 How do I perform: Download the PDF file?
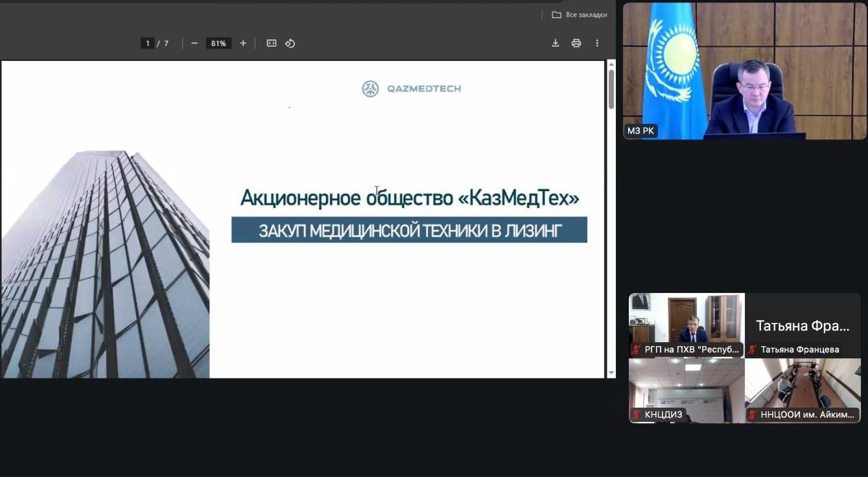[x=556, y=43]
